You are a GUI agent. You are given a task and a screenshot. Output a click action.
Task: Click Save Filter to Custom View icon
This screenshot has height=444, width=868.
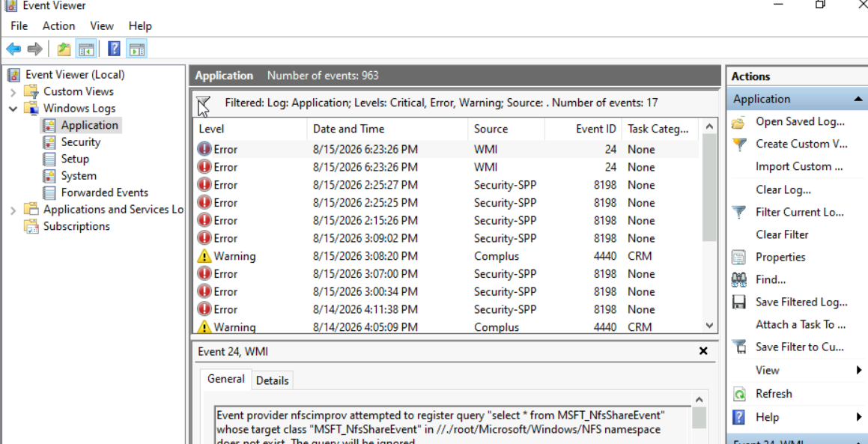pos(739,347)
